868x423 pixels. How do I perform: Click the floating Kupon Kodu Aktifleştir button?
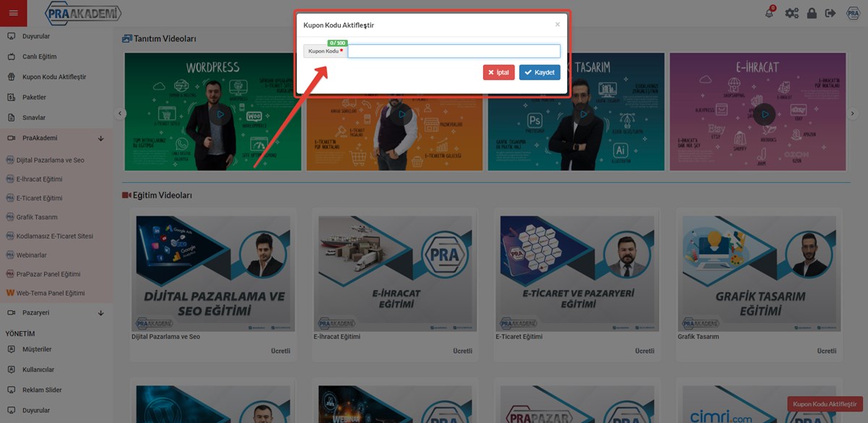click(825, 404)
